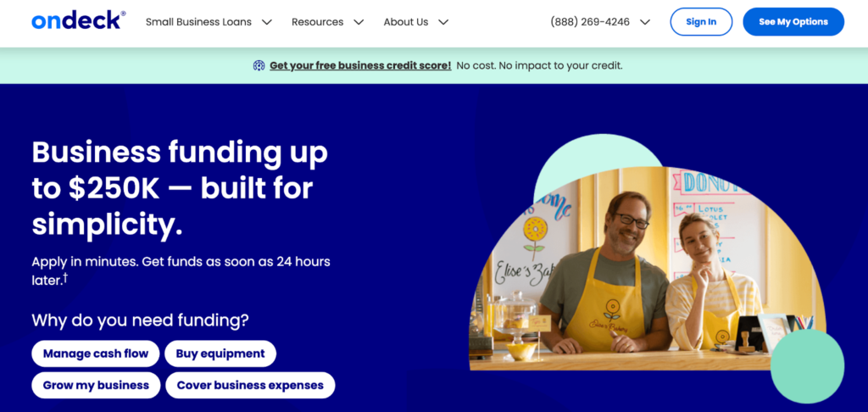Click the (888) 269-4246 phone number

590,22
